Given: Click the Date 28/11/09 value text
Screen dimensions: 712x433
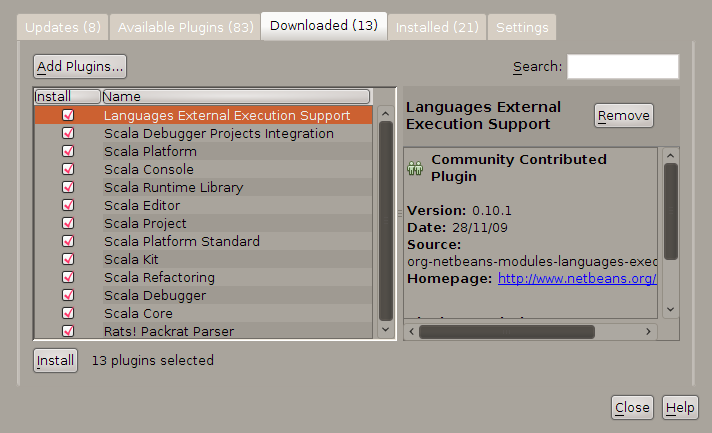Looking at the screenshot, I should [480, 227].
